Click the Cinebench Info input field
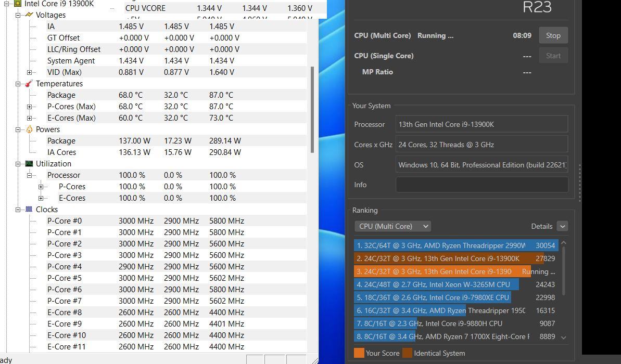The height and width of the screenshot is (364, 621). (x=482, y=185)
